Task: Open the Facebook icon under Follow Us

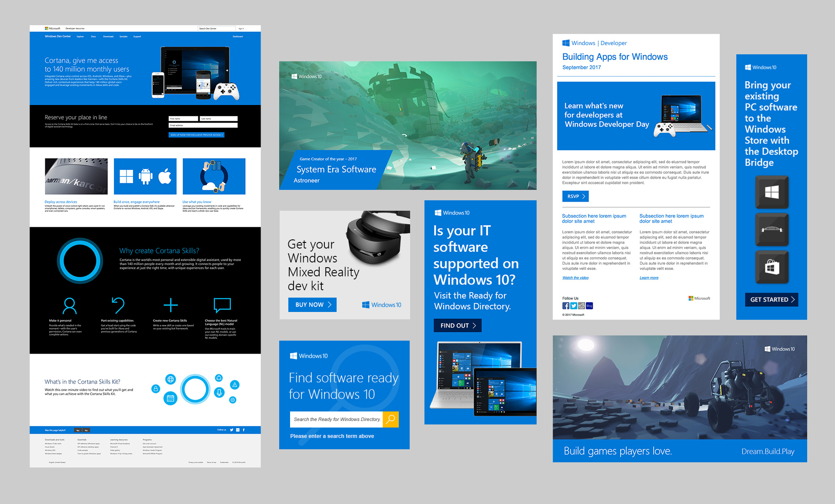Action: (565, 306)
